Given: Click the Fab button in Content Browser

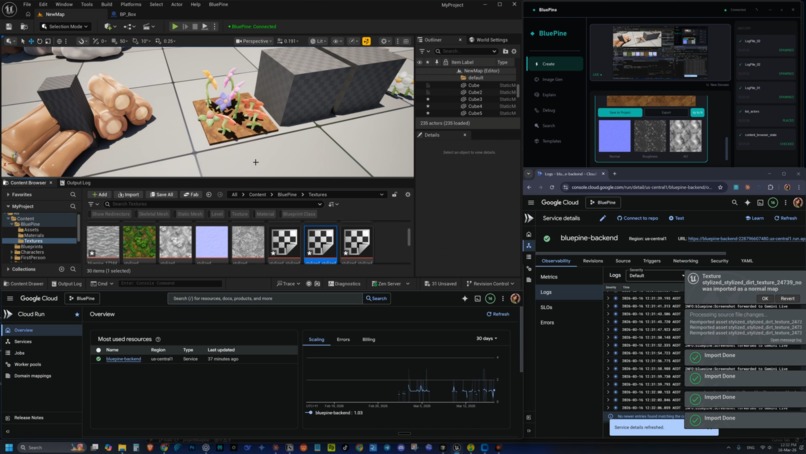Looking at the screenshot, I should coord(191,194).
